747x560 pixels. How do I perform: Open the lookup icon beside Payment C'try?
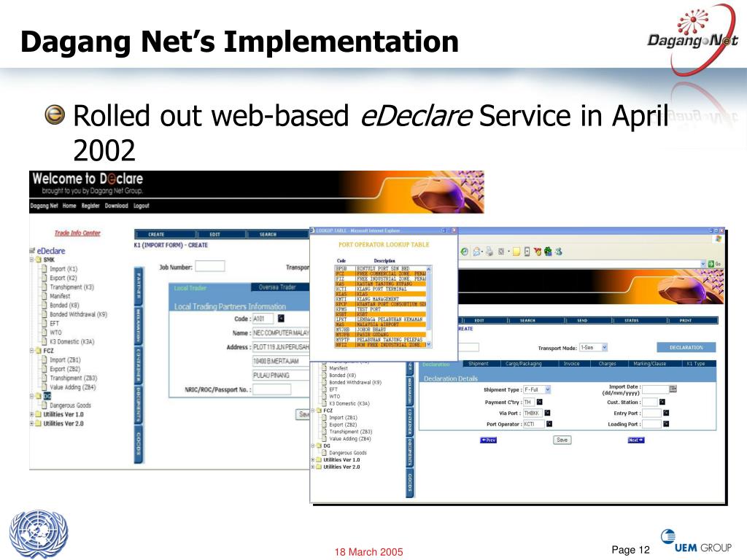[x=539, y=402]
